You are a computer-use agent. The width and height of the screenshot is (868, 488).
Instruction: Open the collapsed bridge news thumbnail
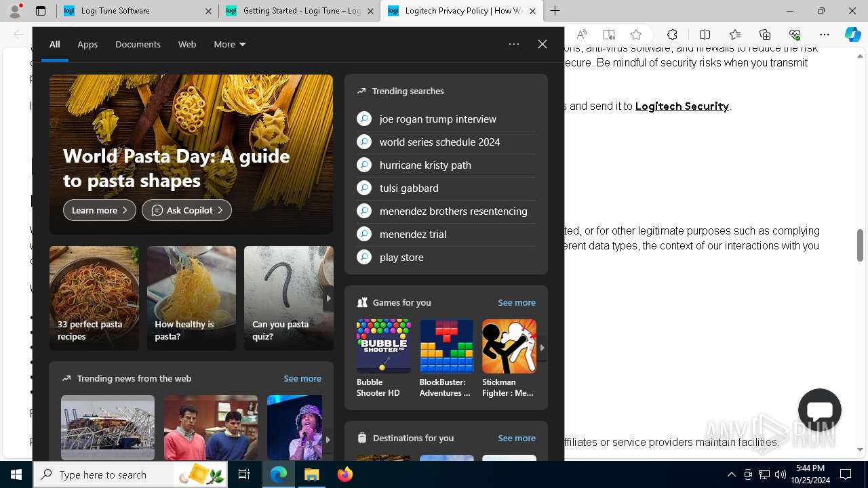pos(108,428)
